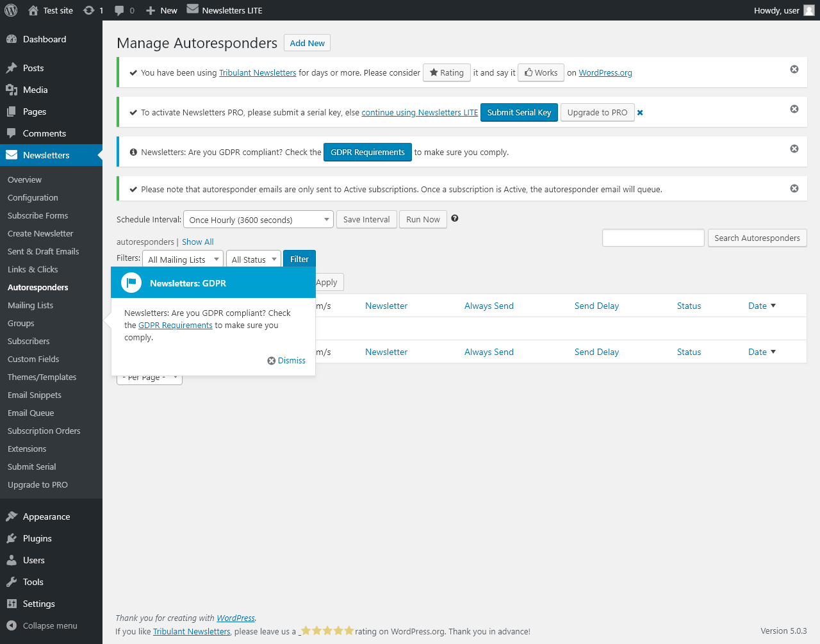The width and height of the screenshot is (820, 644).
Task: Open Newsletters LITE envelope in admin bar
Action: [x=192, y=9]
